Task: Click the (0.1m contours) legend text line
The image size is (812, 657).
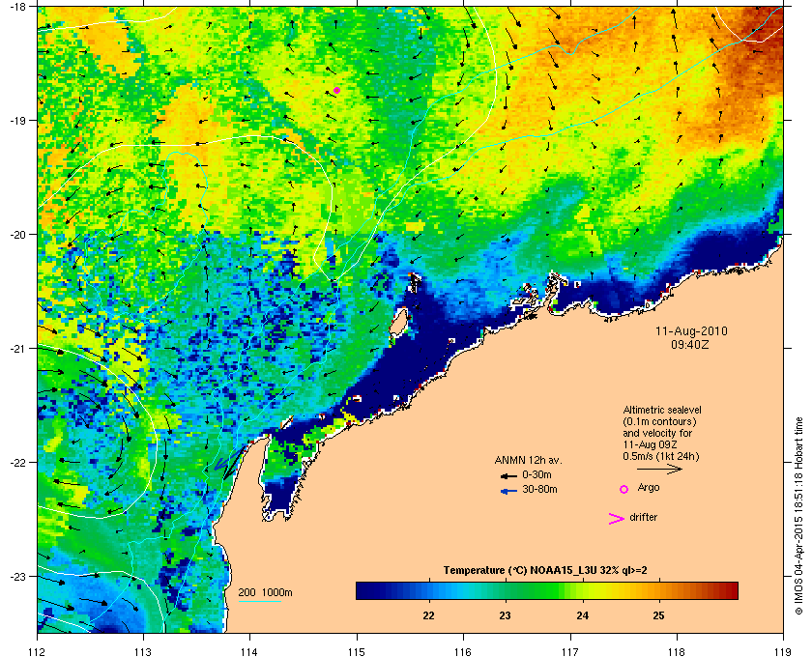Action: click(x=659, y=421)
